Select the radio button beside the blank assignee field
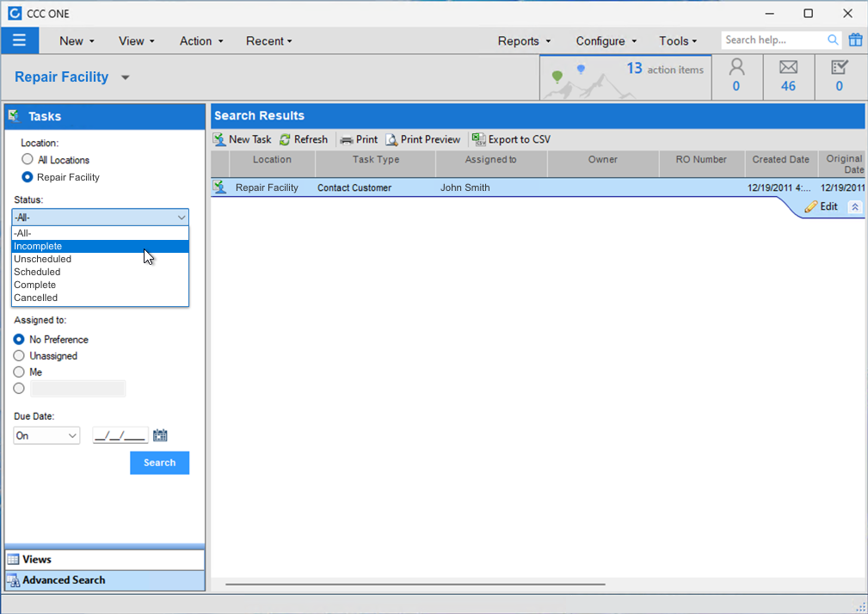Image resolution: width=868 pixels, height=614 pixels. pyautogui.click(x=19, y=389)
